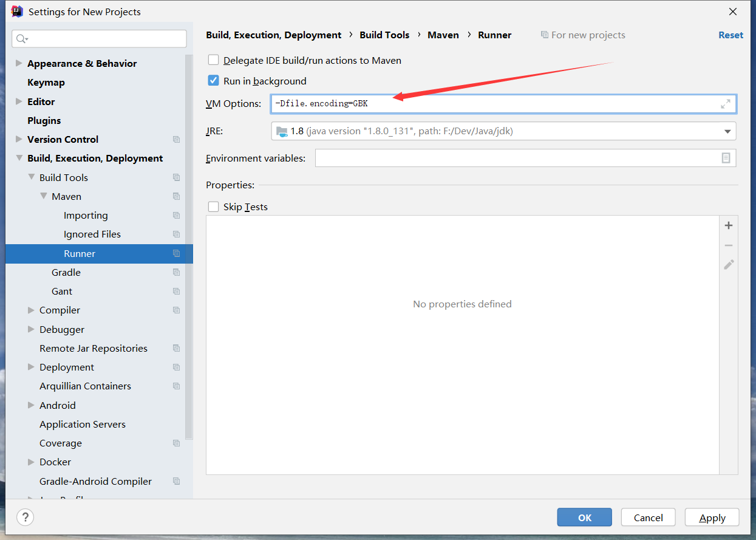Click project-level icon beside Importing
This screenshot has height=540, width=756.
coord(176,216)
